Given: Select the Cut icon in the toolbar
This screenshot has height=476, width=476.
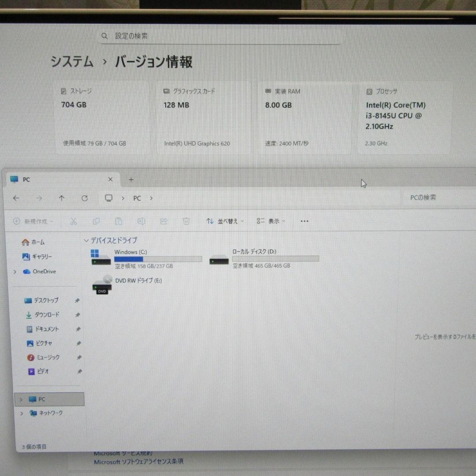Looking at the screenshot, I should [74, 221].
